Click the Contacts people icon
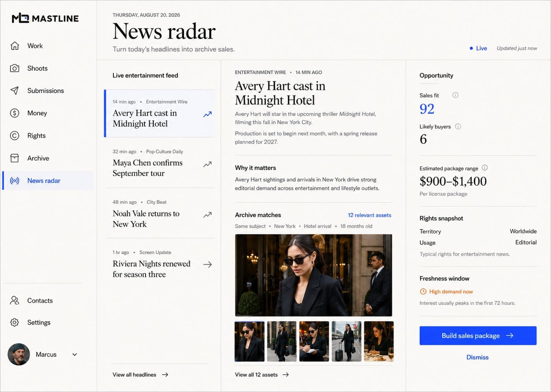The height and width of the screenshot is (392, 551). click(15, 300)
